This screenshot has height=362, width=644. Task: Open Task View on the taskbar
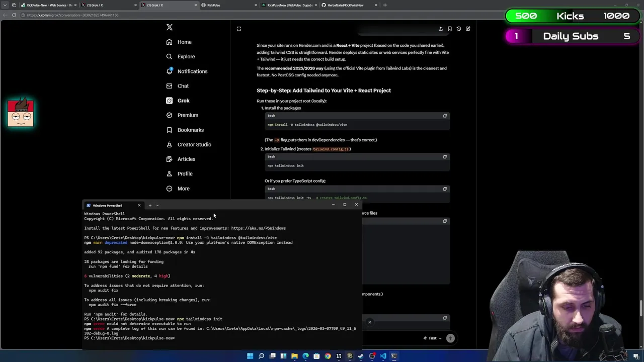click(x=272, y=356)
